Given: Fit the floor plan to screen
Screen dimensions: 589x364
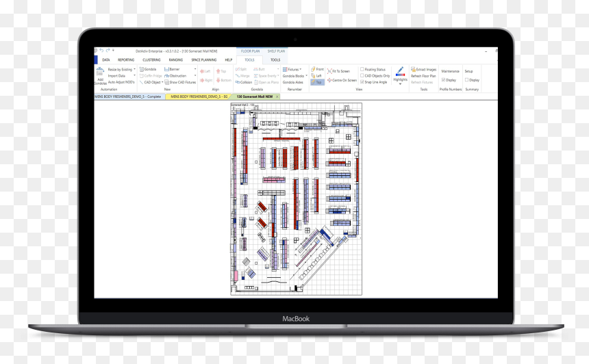Looking at the screenshot, I should click(338, 71).
